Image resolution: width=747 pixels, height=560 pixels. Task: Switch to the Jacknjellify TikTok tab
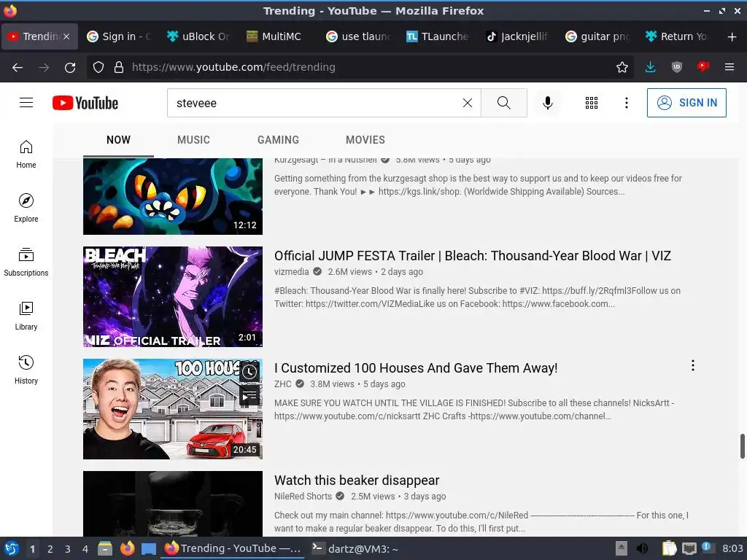point(517,36)
